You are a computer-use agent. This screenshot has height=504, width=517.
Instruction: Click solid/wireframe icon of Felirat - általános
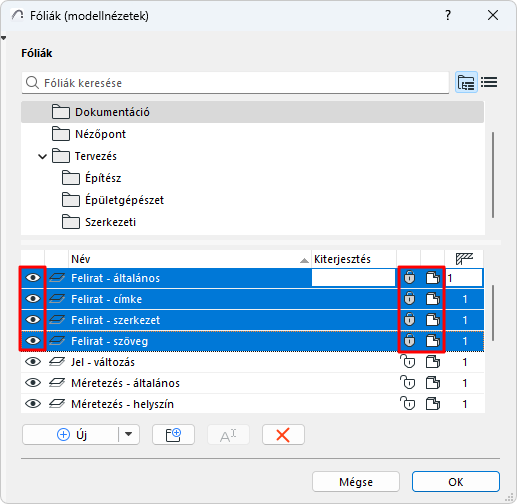pos(433,278)
